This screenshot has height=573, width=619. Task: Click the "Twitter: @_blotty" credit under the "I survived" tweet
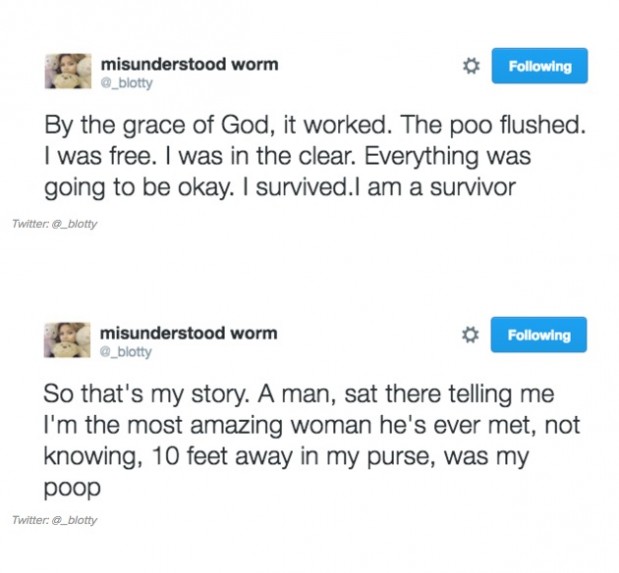pyautogui.click(x=54, y=223)
